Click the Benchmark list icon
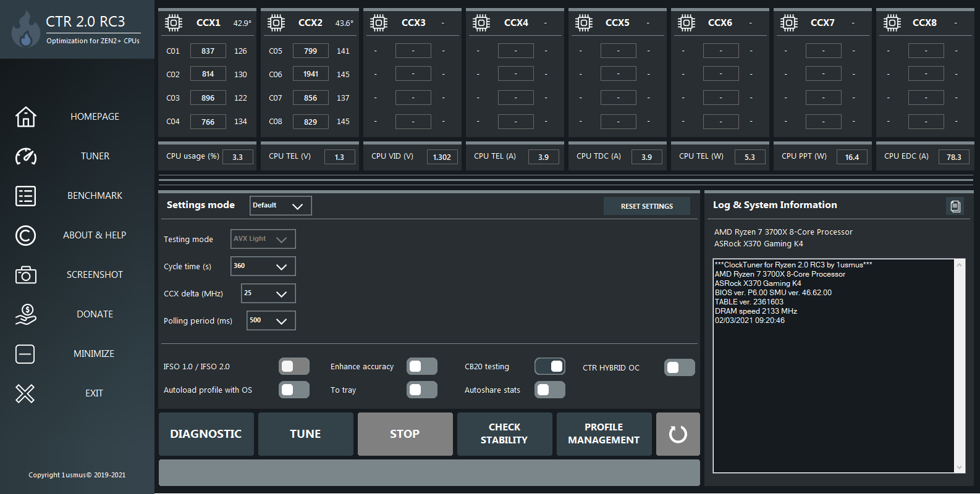This screenshot has height=494, width=980. click(x=25, y=196)
